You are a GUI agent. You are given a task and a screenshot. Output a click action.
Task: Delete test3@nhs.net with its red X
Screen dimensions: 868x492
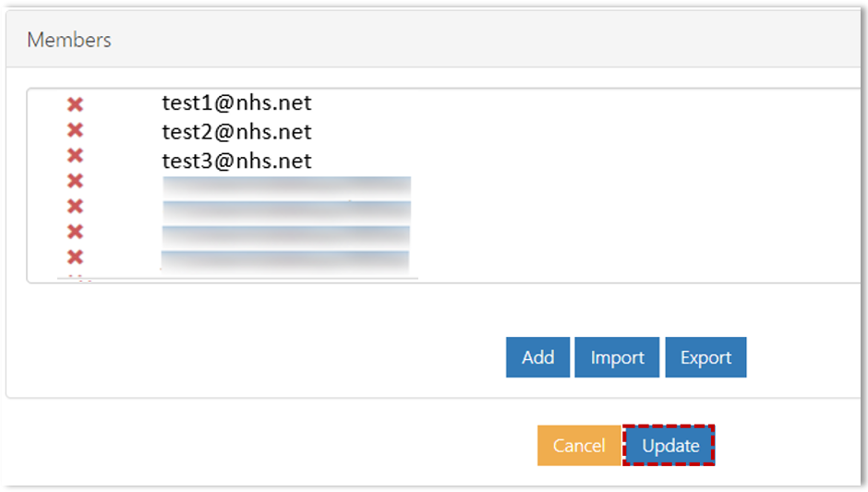(x=76, y=155)
